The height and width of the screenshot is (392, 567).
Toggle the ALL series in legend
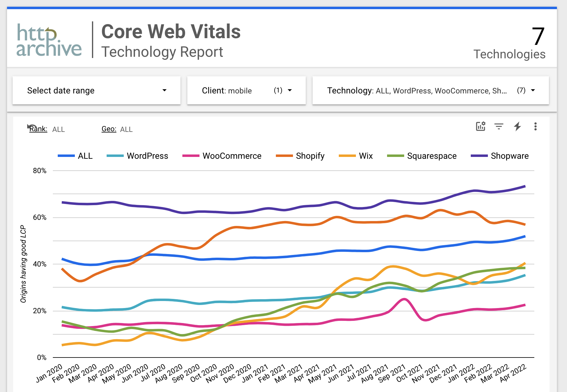pyautogui.click(x=75, y=156)
